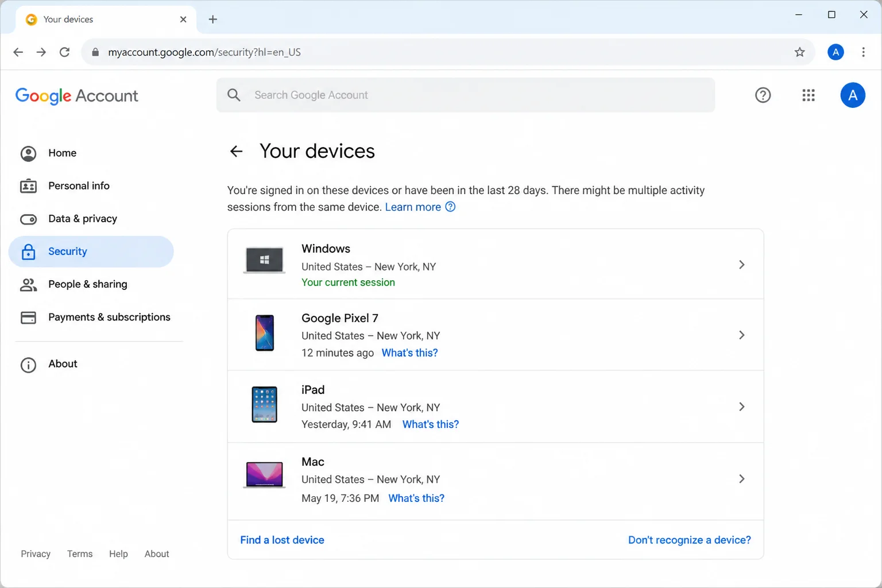This screenshot has height=588, width=882.
Task: Click the browser forward arrow
Action: pos(41,52)
